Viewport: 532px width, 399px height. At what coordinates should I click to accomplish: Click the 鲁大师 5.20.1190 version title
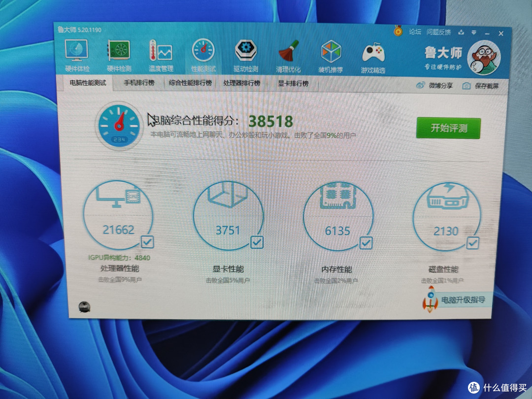[79, 30]
